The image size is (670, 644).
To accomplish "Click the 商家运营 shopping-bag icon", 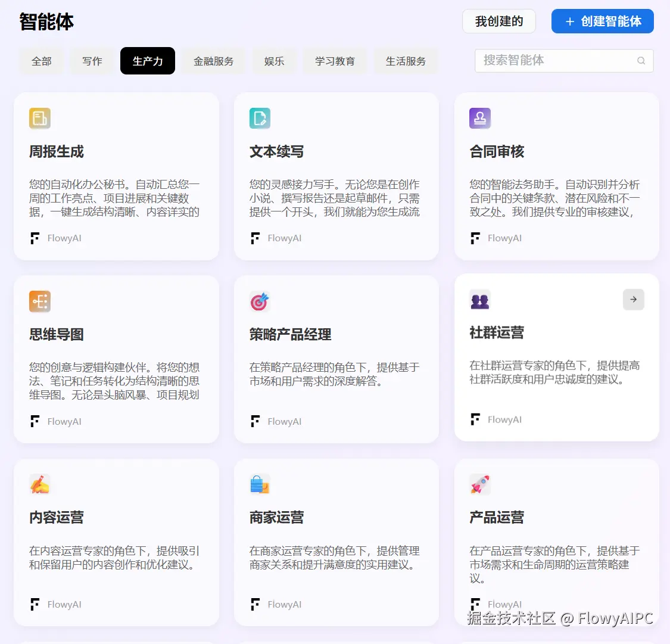I will pos(260,484).
